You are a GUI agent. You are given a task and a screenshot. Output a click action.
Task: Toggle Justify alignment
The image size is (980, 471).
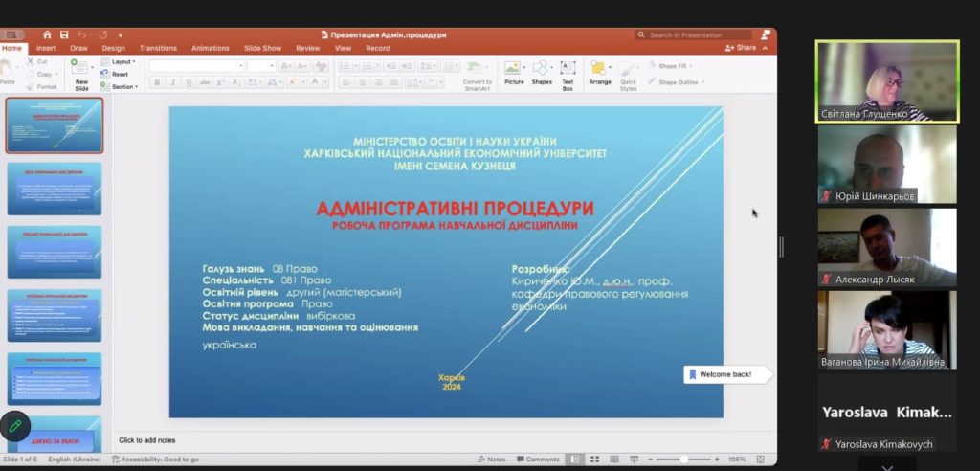(x=393, y=82)
